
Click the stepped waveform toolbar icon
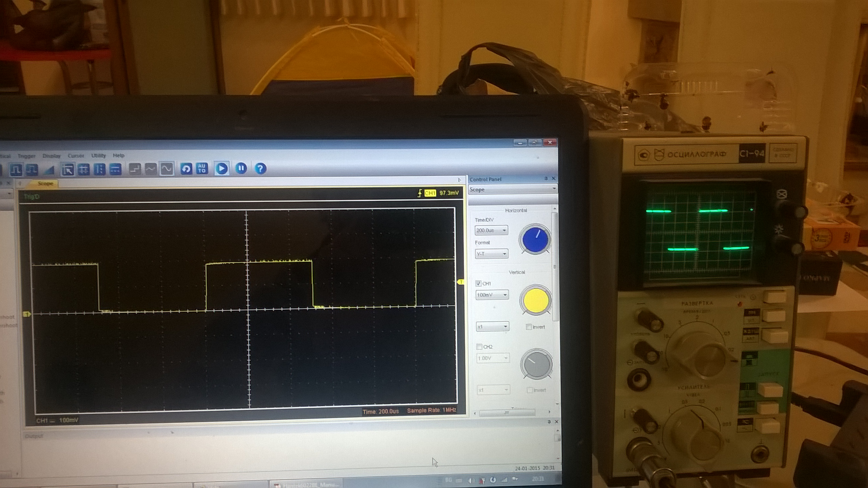(32, 170)
